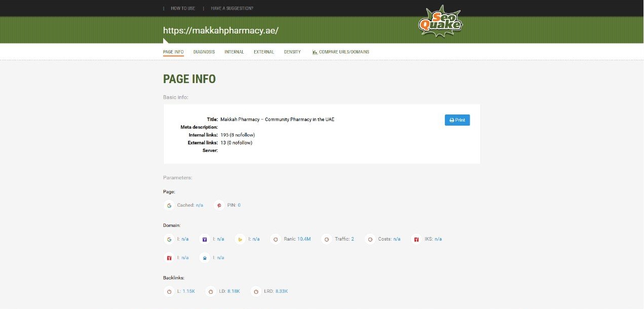The height and width of the screenshot is (309, 644).
Task: Click the Bing index n/a value
Action: coord(256,239)
